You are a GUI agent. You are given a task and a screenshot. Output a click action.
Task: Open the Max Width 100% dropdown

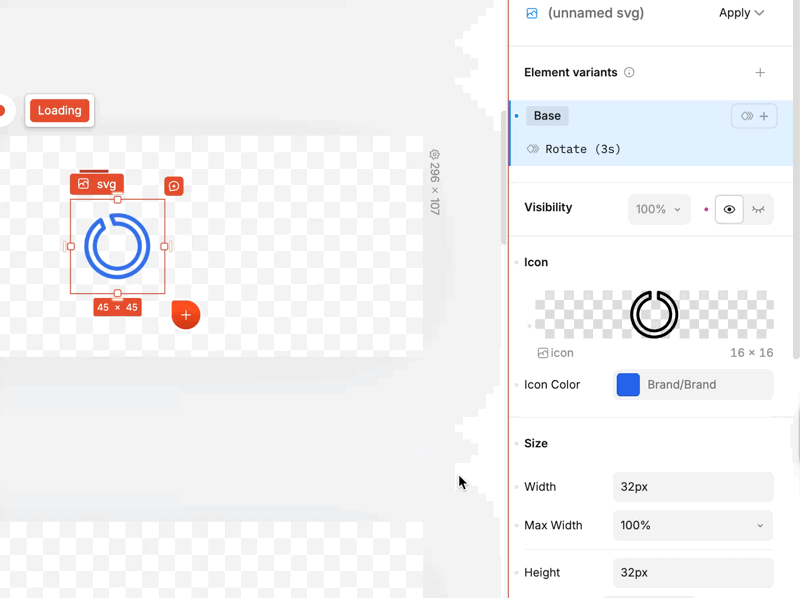692,525
